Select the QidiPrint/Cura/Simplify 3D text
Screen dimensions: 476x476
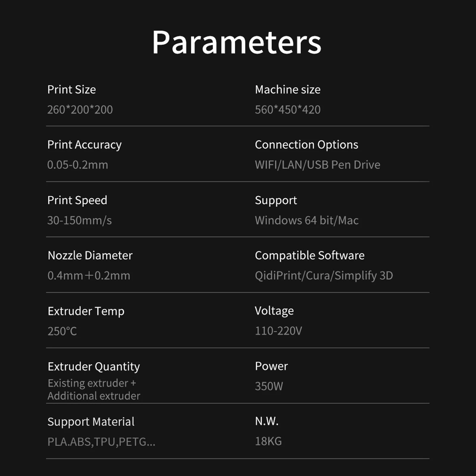324,276
